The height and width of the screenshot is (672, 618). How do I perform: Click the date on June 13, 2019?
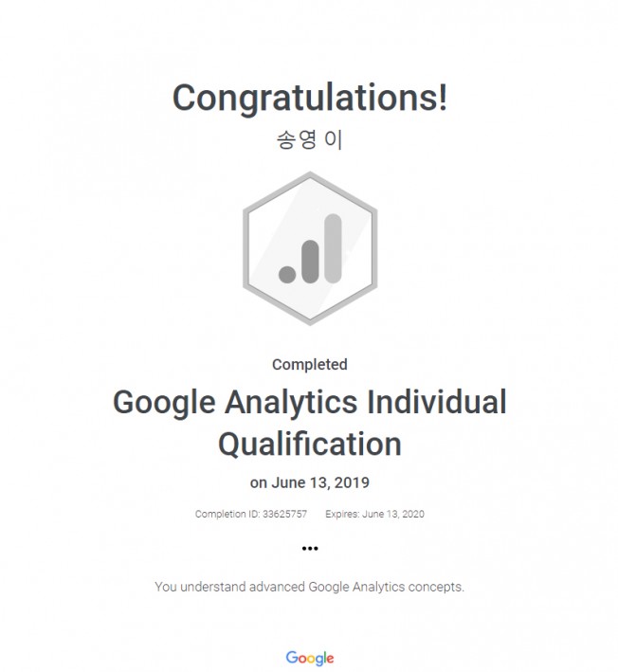click(310, 482)
